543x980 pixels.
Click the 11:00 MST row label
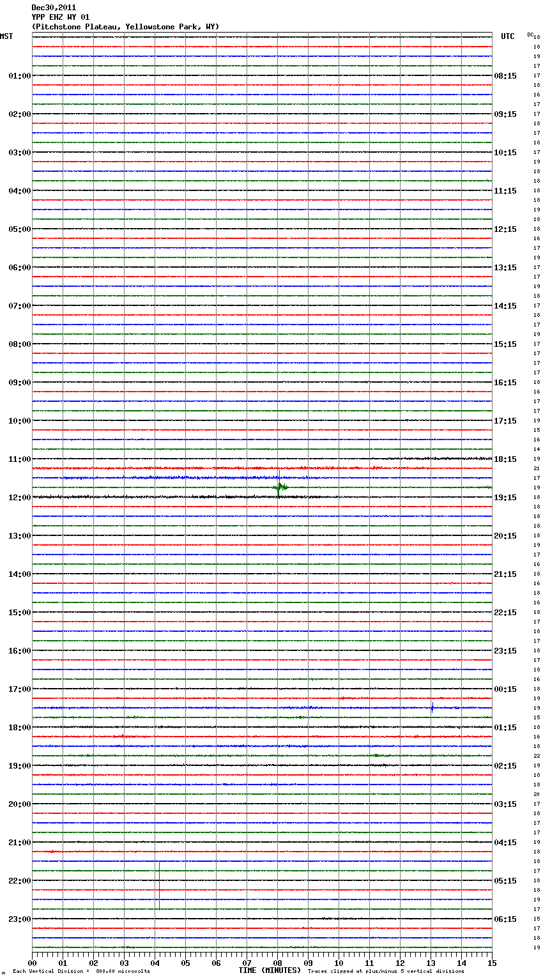pos(19,459)
